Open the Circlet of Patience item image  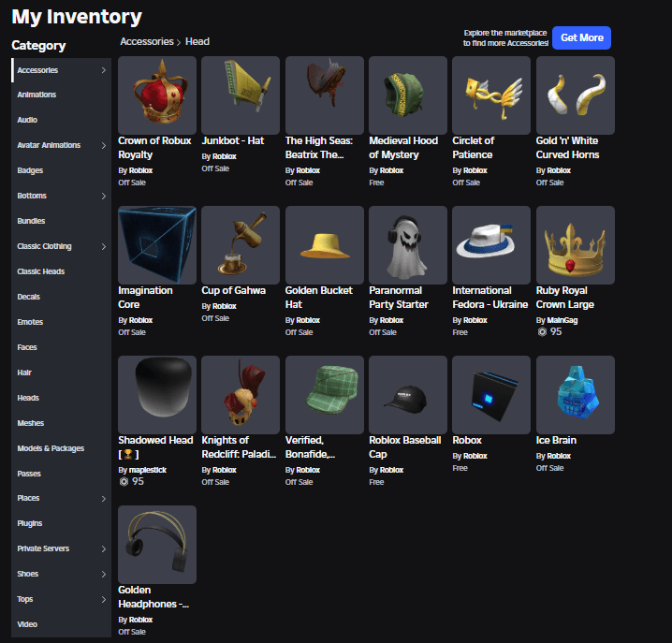491,95
